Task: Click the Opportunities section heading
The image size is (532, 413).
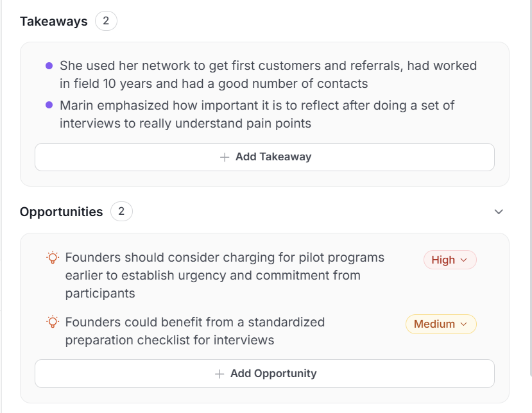Action: point(61,212)
